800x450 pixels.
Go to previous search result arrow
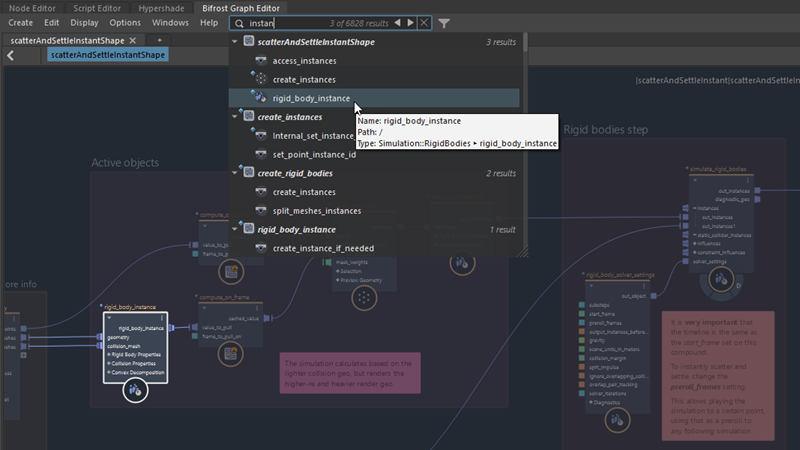pos(397,23)
